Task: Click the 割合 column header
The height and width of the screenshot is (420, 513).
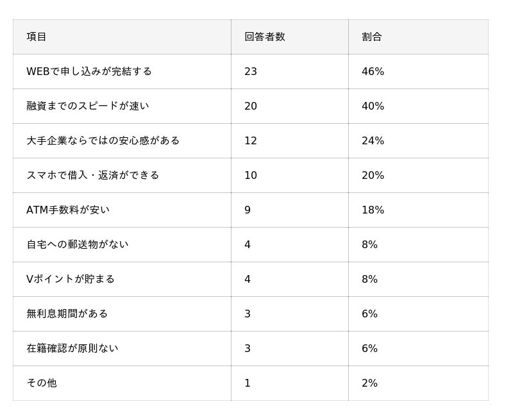Action: click(x=371, y=37)
